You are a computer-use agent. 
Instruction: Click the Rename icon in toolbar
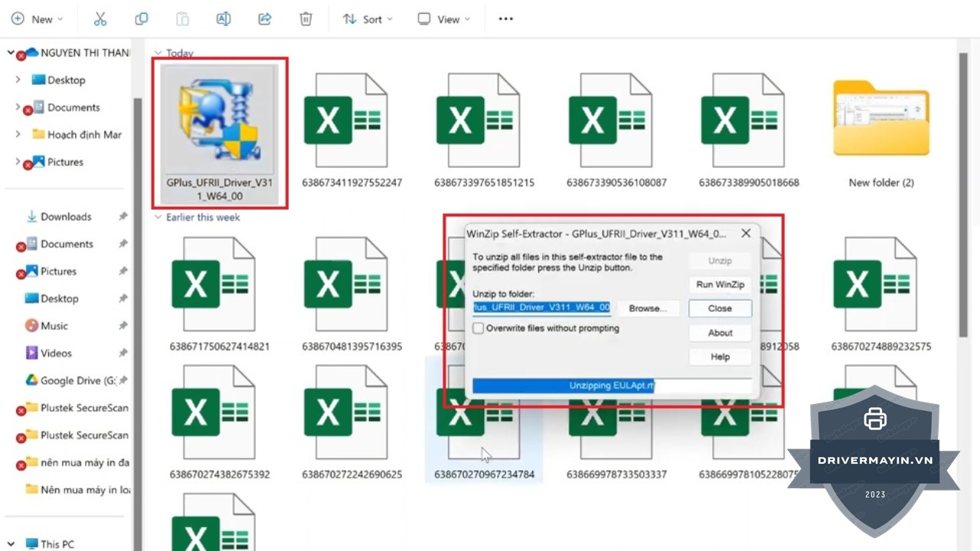pyautogui.click(x=224, y=19)
